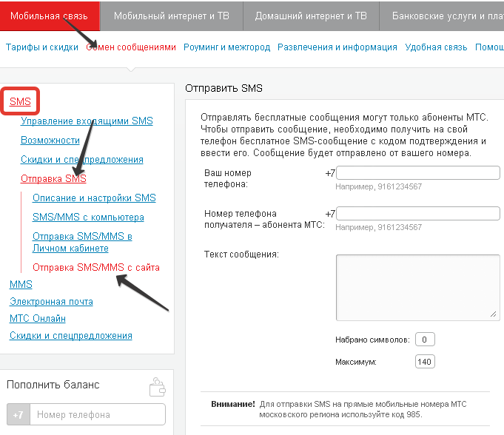Screen dimensions: 504x435
Task: Select SMS link in the sidebar
Action: [20, 102]
